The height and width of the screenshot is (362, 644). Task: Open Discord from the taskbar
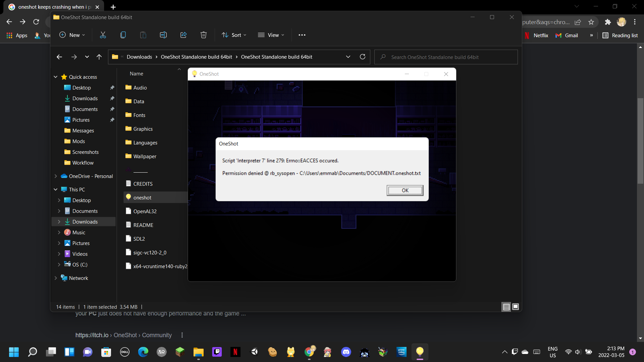tap(346, 352)
